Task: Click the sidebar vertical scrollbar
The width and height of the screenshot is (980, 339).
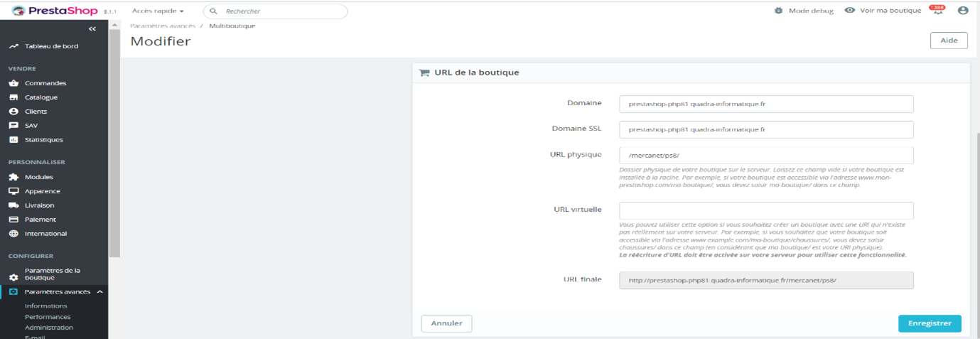Action: (x=114, y=142)
